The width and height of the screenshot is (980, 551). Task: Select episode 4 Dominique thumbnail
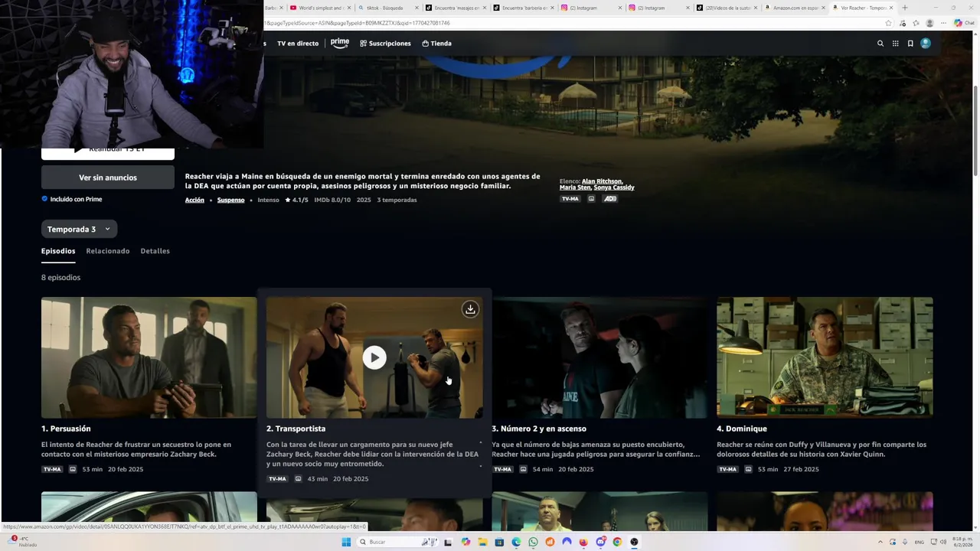point(825,357)
